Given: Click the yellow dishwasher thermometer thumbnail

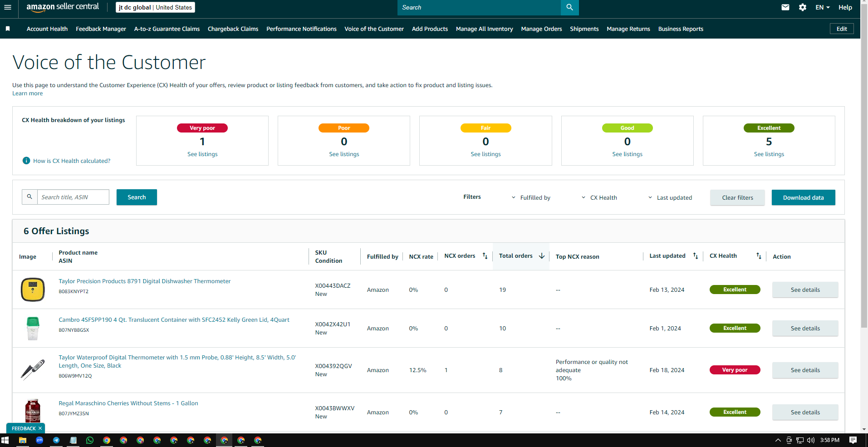Looking at the screenshot, I should (33, 290).
